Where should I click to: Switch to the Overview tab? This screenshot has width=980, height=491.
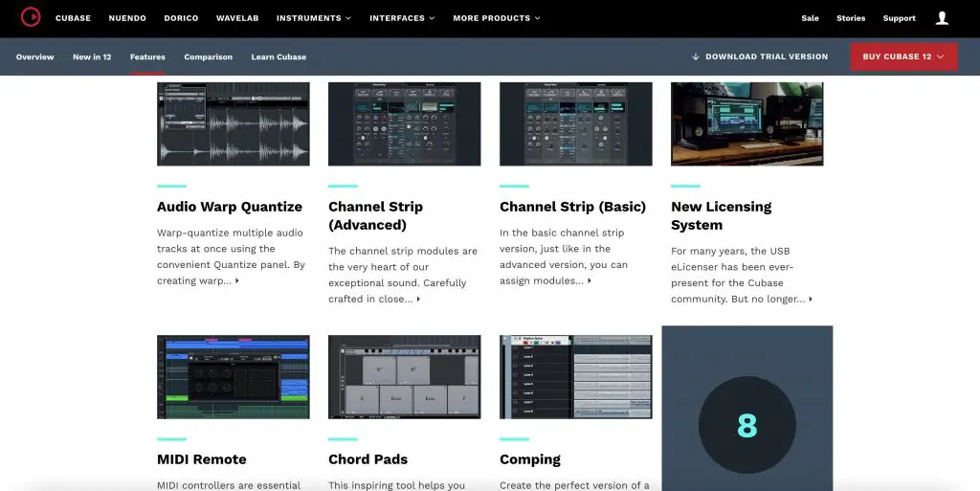click(35, 56)
